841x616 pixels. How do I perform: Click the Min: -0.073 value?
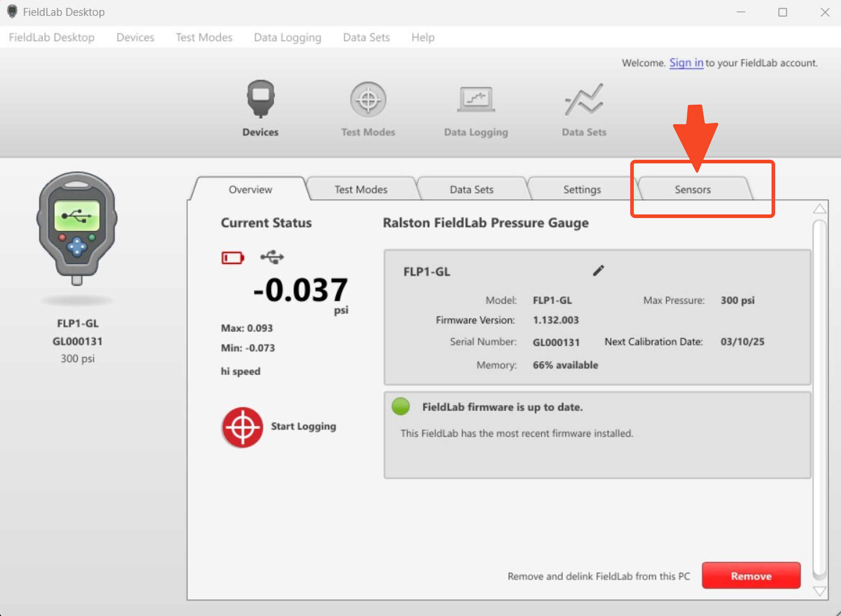[248, 348]
